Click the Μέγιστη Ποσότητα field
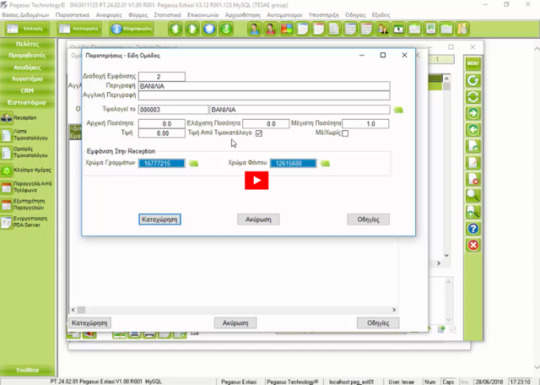The height and width of the screenshot is (385, 540). coord(365,124)
